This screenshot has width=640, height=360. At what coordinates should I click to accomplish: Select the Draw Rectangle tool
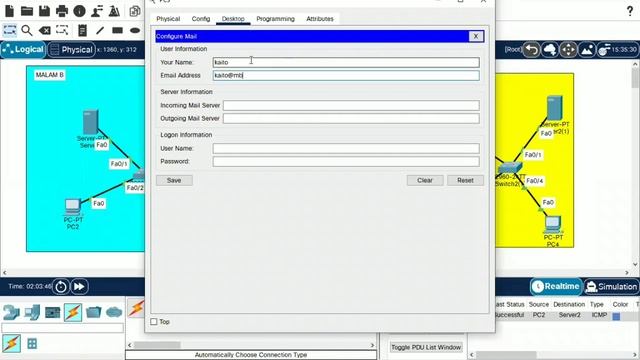[x=118, y=30]
